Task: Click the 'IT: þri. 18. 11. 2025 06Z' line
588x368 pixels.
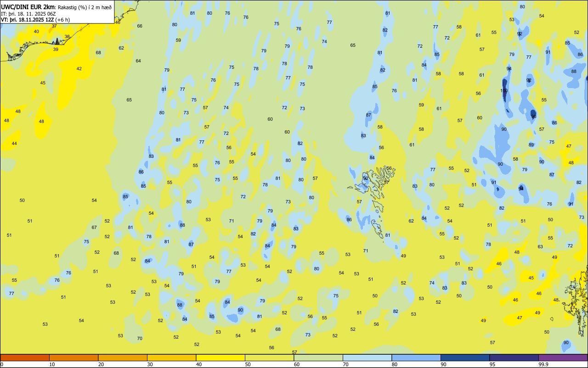Action: pos(28,13)
